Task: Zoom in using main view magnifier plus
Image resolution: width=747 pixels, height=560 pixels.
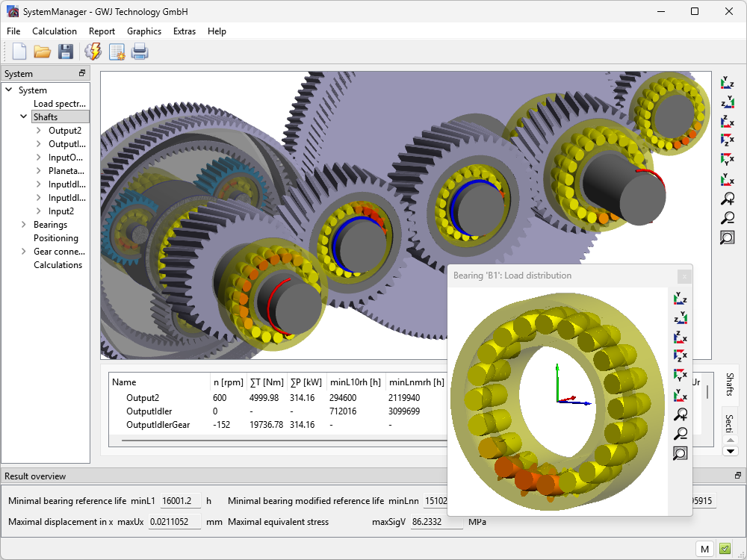Action: point(727,199)
